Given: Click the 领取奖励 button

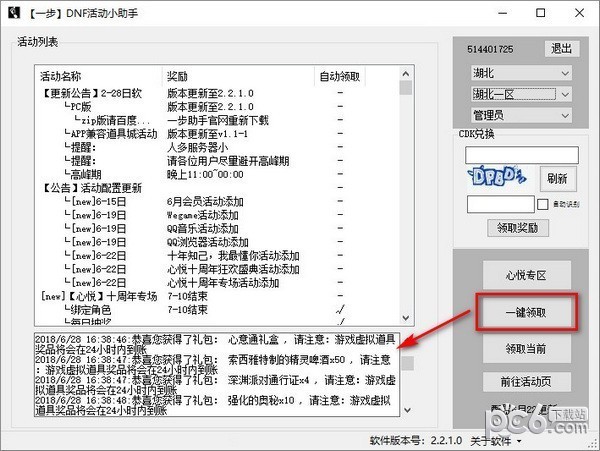Looking at the screenshot, I should tap(518, 228).
